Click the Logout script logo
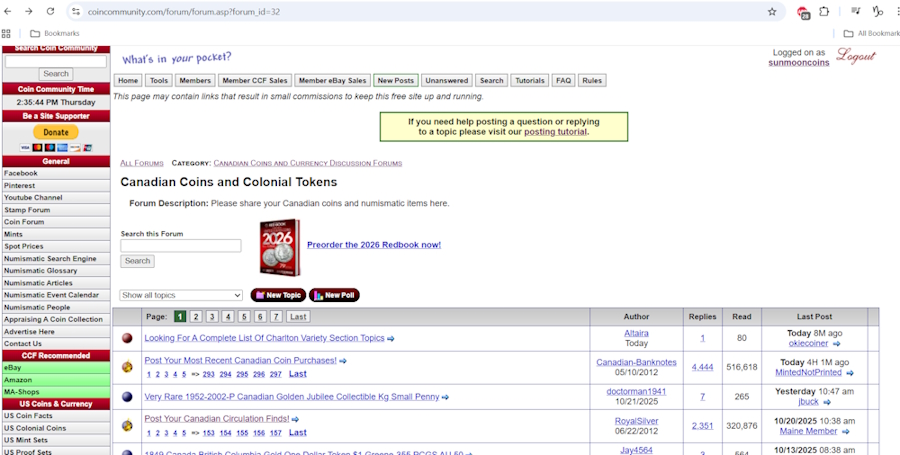 [856, 56]
